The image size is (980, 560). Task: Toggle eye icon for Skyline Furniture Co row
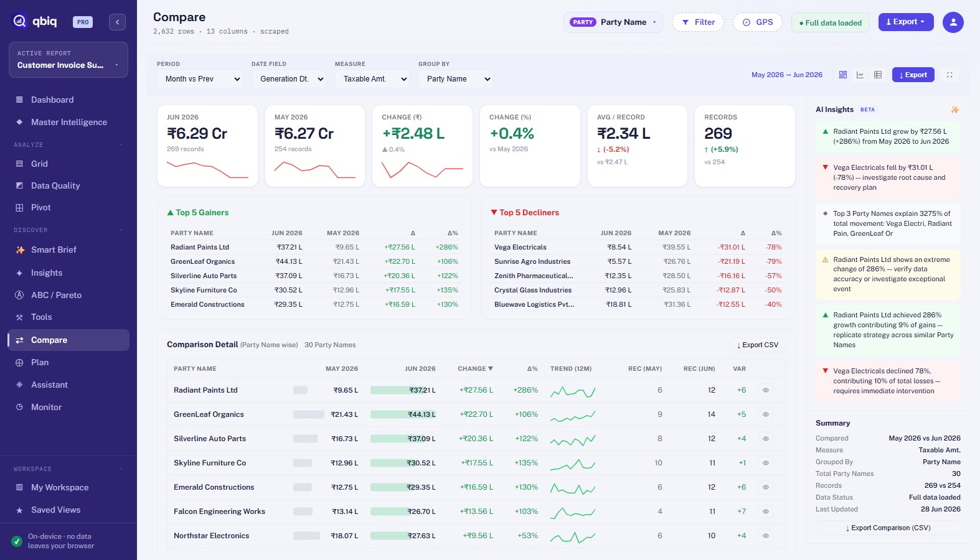click(x=766, y=463)
